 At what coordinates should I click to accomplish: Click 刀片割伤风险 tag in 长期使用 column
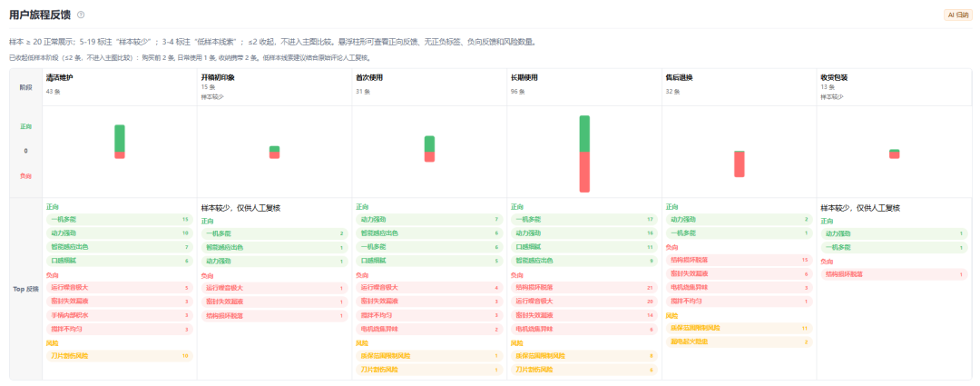(584, 370)
